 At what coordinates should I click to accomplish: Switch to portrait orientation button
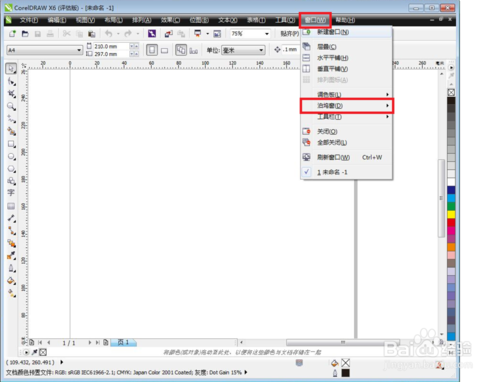pos(152,50)
